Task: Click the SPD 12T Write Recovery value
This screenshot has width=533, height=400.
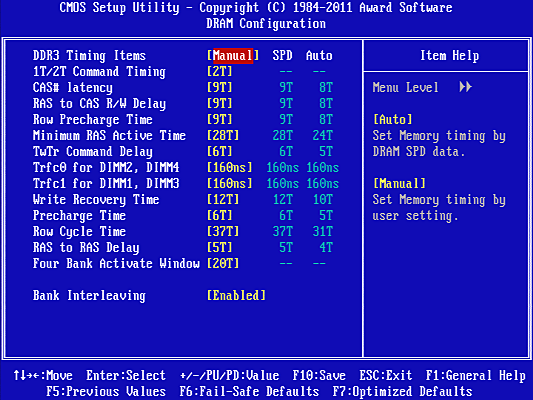Action: tap(282, 199)
